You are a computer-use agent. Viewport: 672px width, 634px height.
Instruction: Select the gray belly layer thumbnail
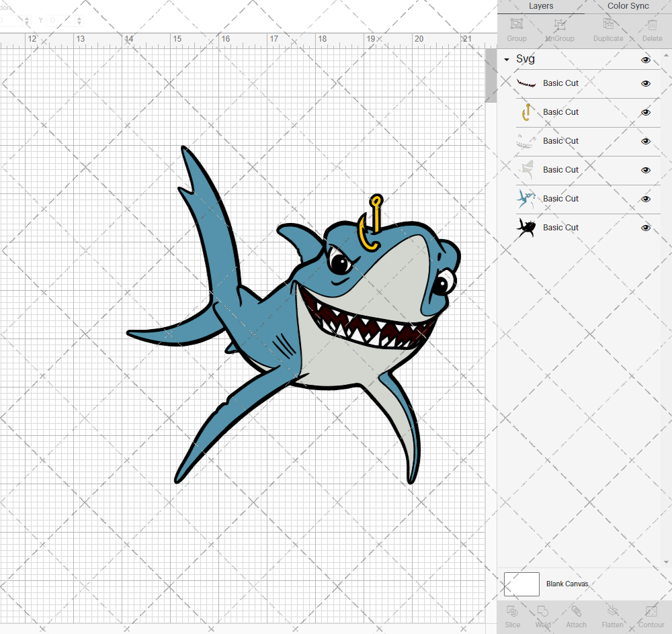coord(526,170)
